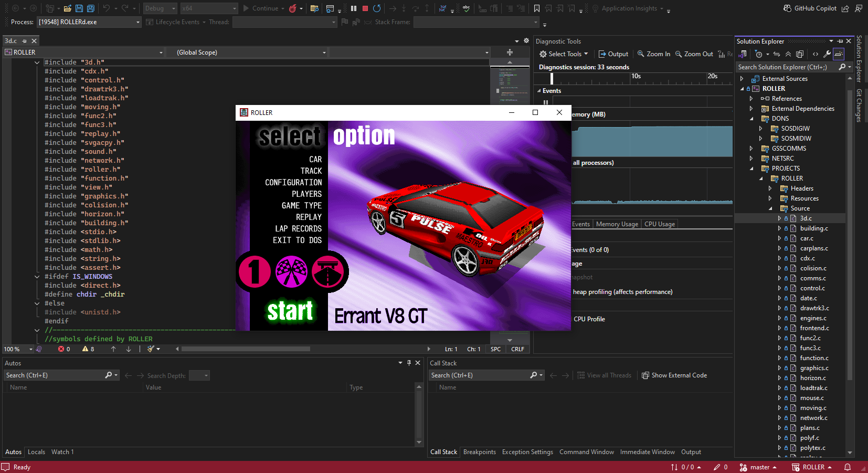
Task: Click the editor horizontal scrollbar
Action: [246, 349]
